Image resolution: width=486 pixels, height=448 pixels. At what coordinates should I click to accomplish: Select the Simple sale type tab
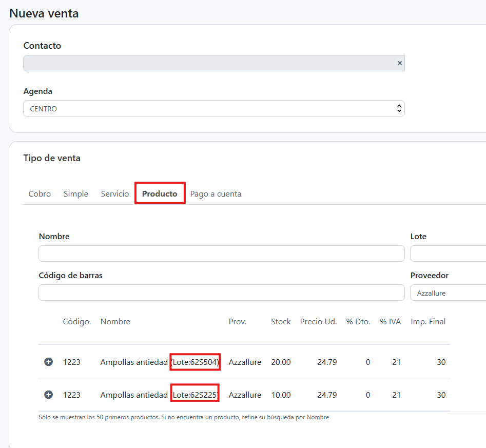[76, 194]
